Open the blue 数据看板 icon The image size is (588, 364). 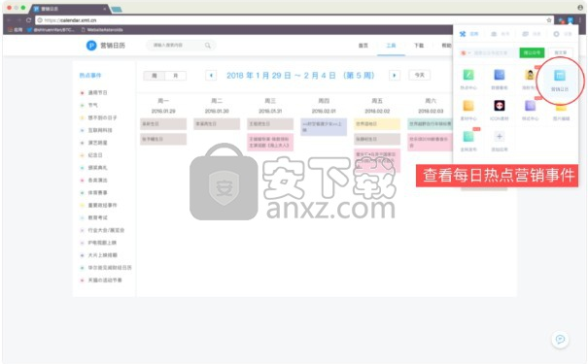click(500, 75)
